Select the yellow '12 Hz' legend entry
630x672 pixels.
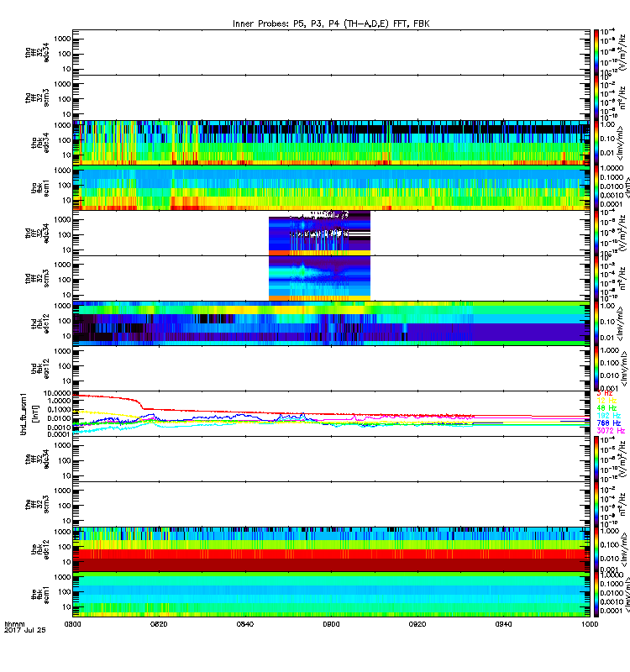tap(606, 401)
